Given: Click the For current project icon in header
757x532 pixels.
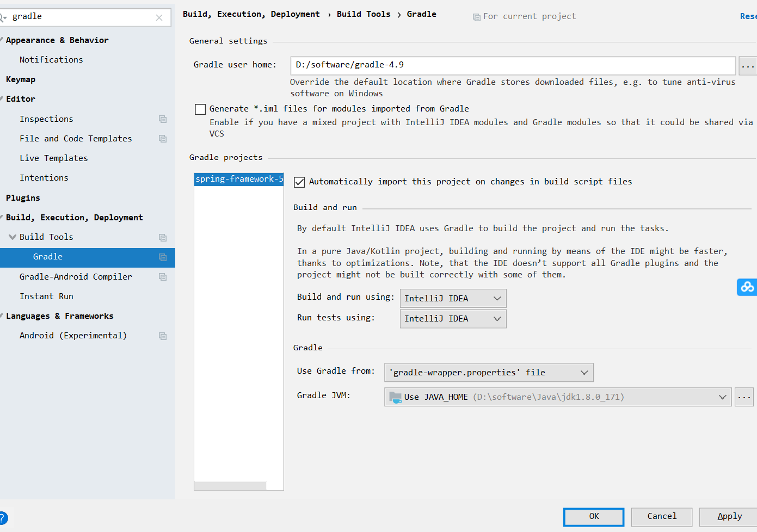Looking at the screenshot, I should [x=476, y=17].
